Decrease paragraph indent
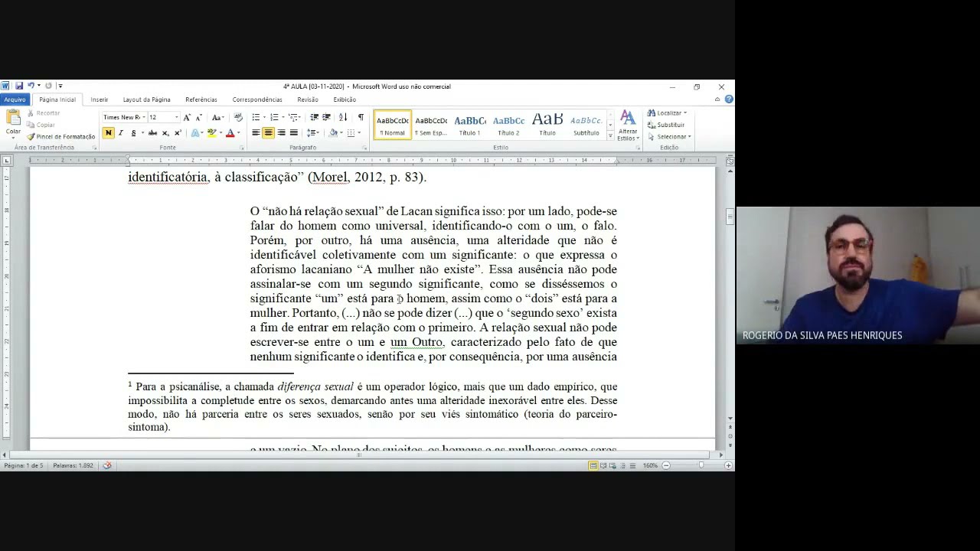This screenshot has height=551, width=980. point(314,117)
